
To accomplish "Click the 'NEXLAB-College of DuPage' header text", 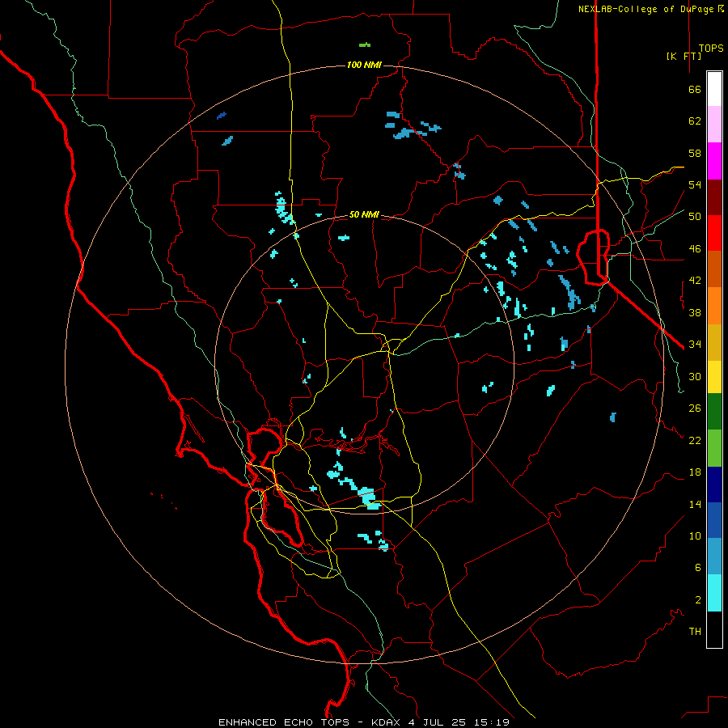I will [x=647, y=9].
